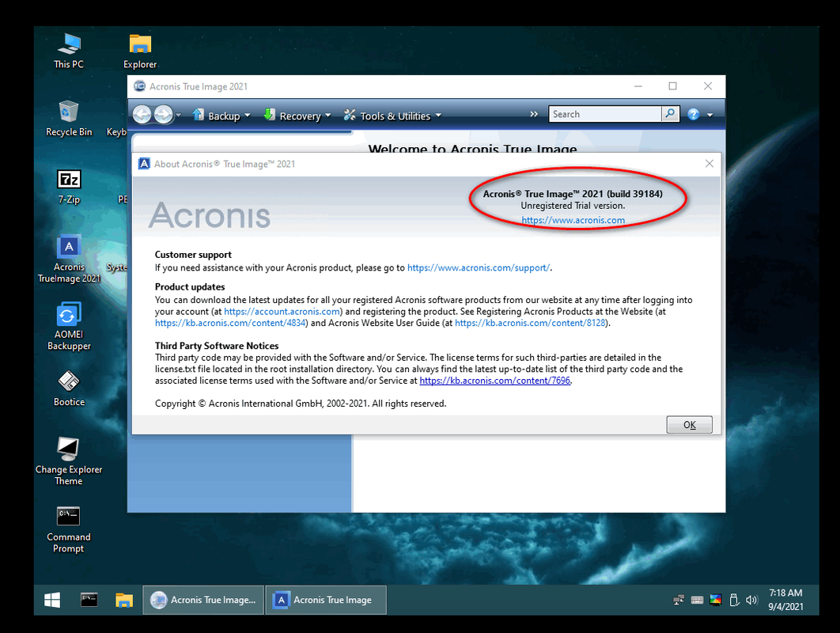
Task: Open Bootice desktop icon
Action: click(x=69, y=389)
